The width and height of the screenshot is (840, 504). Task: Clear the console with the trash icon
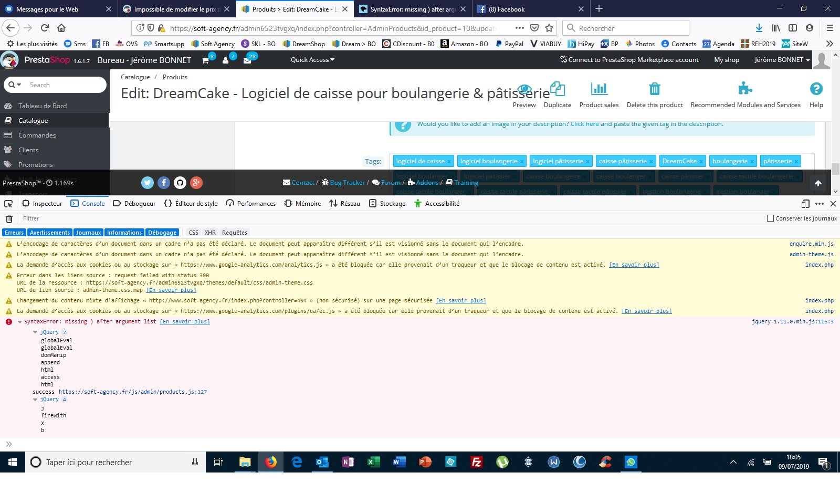coord(9,218)
